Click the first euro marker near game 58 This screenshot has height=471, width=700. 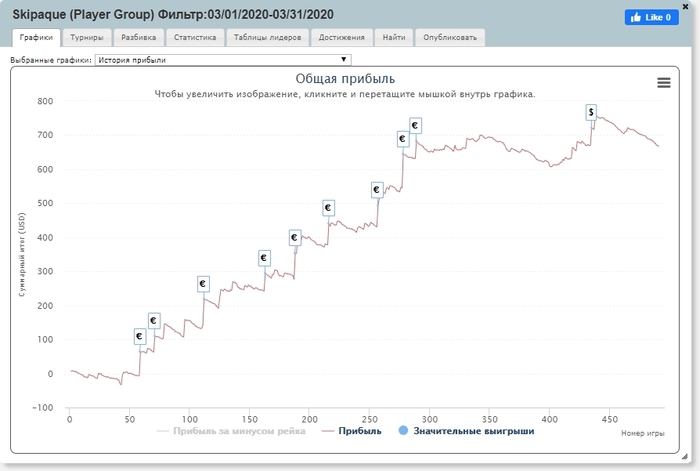pos(140,336)
